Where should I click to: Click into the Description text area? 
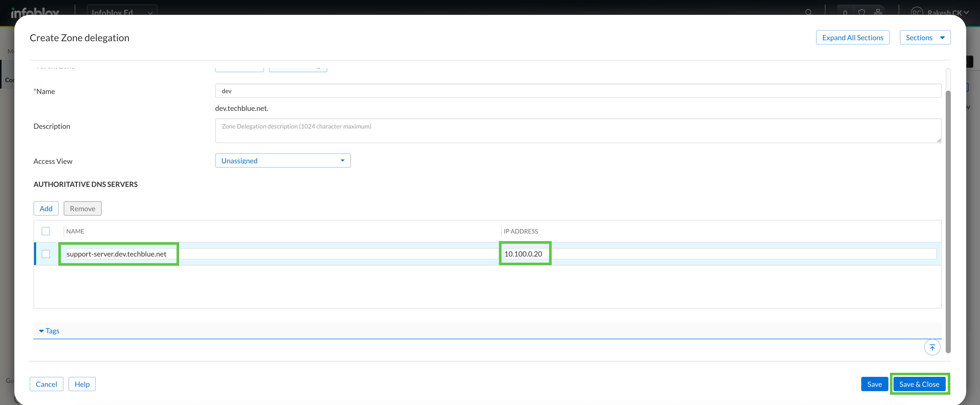(x=578, y=131)
